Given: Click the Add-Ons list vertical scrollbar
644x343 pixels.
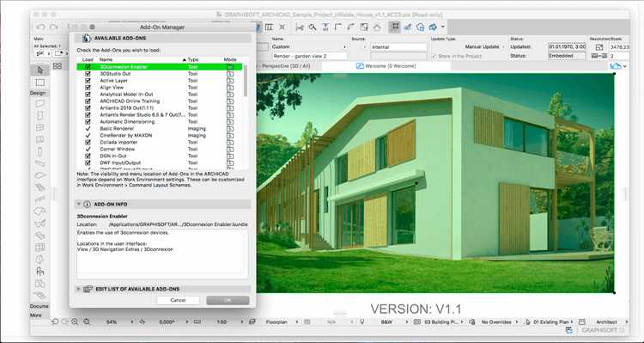Looking at the screenshot, I should pyautogui.click(x=246, y=81).
